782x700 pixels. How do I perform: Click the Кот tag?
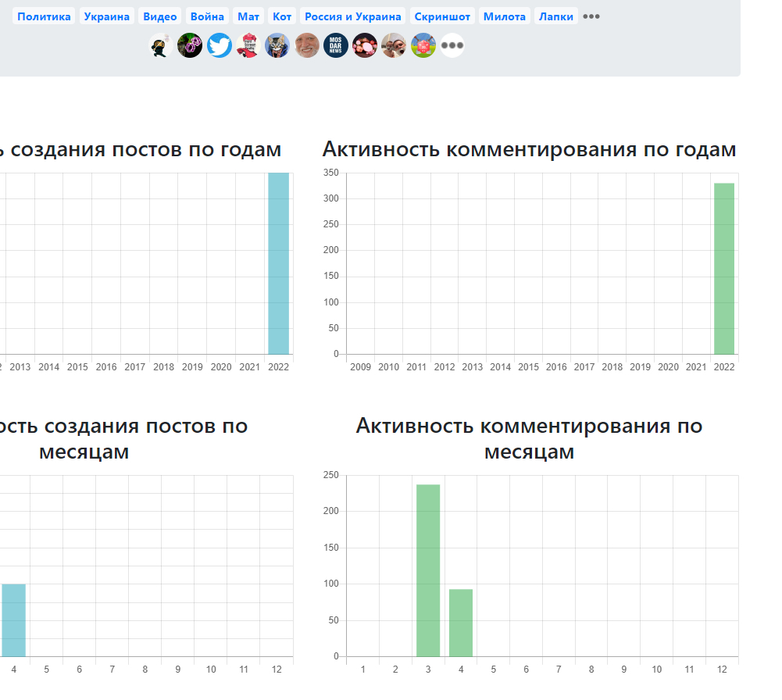pyautogui.click(x=282, y=16)
